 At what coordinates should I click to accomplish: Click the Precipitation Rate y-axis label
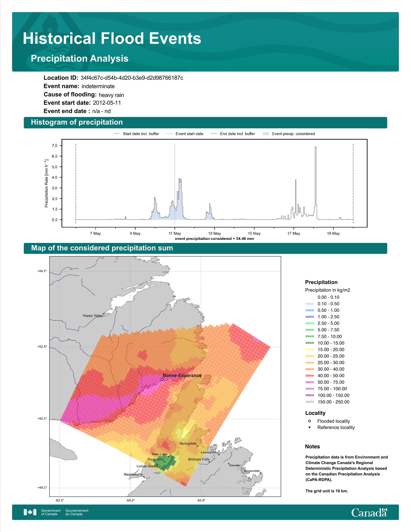click(46, 183)
